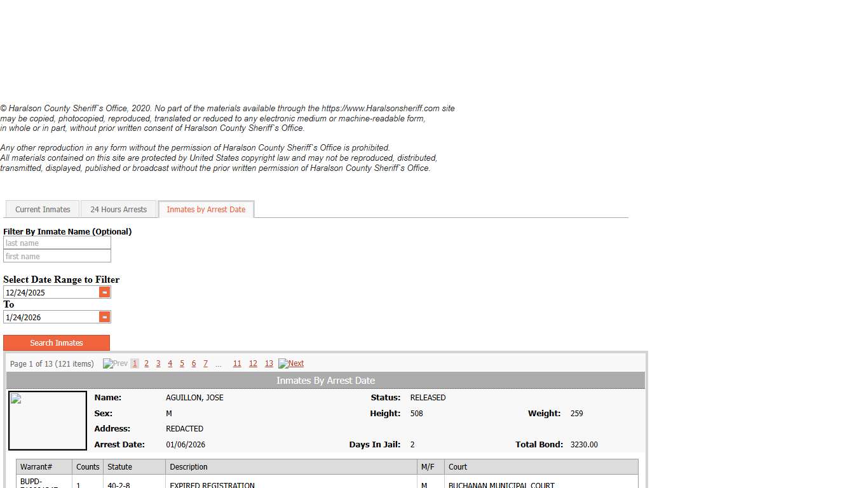Go to results page 5
Screen dimensions: 868x488
coord(182,363)
